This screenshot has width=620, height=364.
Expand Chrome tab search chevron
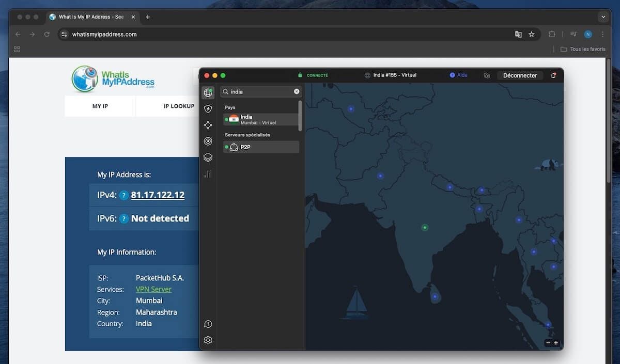pyautogui.click(x=603, y=17)
